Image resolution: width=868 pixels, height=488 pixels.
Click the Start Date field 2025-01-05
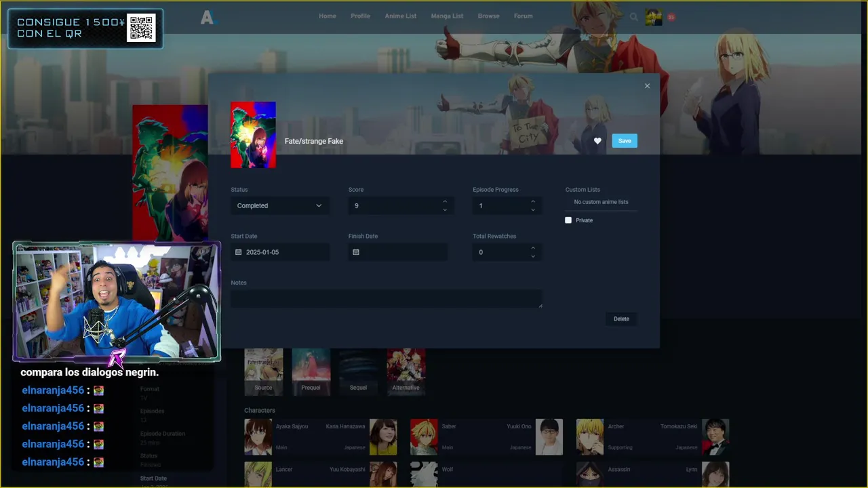click(280, 252)
